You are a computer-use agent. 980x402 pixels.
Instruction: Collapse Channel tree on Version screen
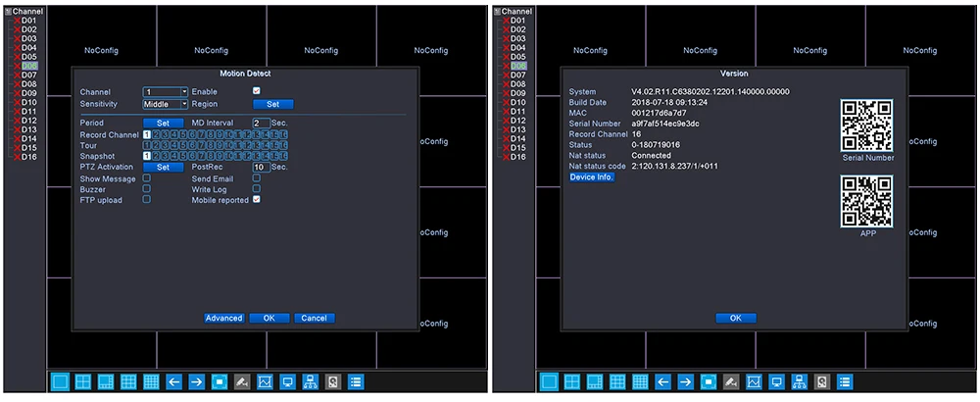coord(498,11)
